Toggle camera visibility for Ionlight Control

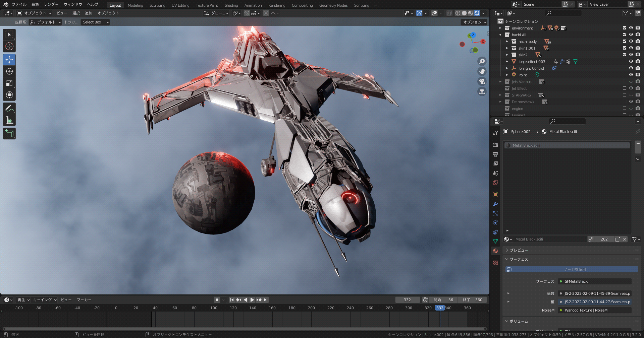coord(637,68)
